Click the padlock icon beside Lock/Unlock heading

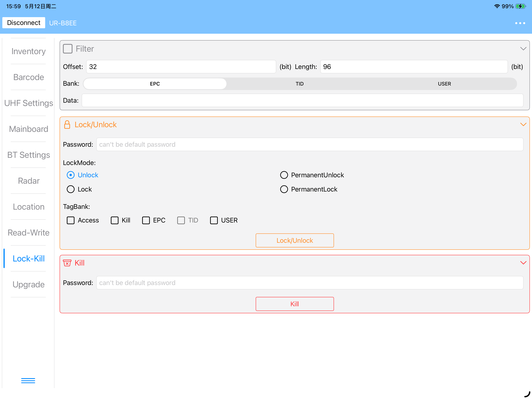[67, 125]
